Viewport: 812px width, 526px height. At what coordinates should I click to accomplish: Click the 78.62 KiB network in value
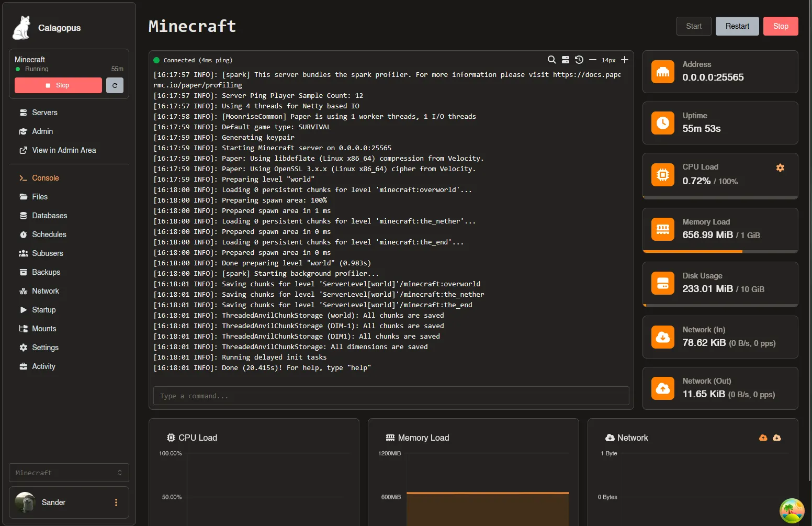click(704, 343)
